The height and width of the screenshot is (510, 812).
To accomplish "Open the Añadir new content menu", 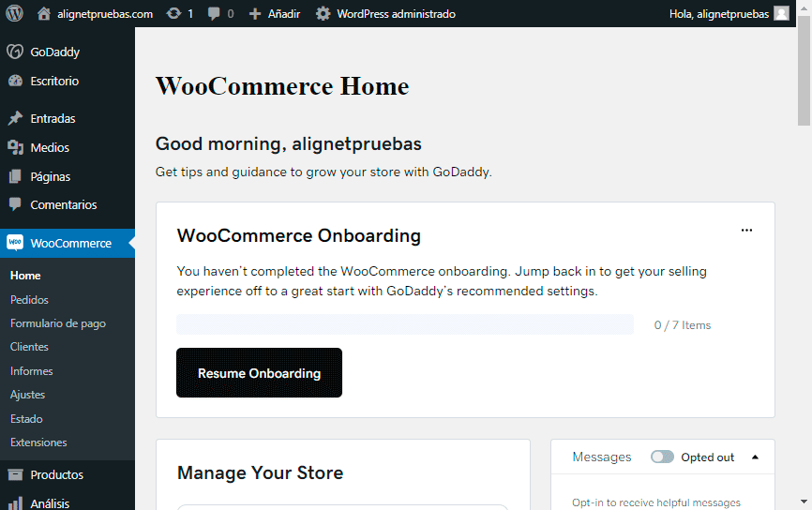I will [x=274, y=14].
